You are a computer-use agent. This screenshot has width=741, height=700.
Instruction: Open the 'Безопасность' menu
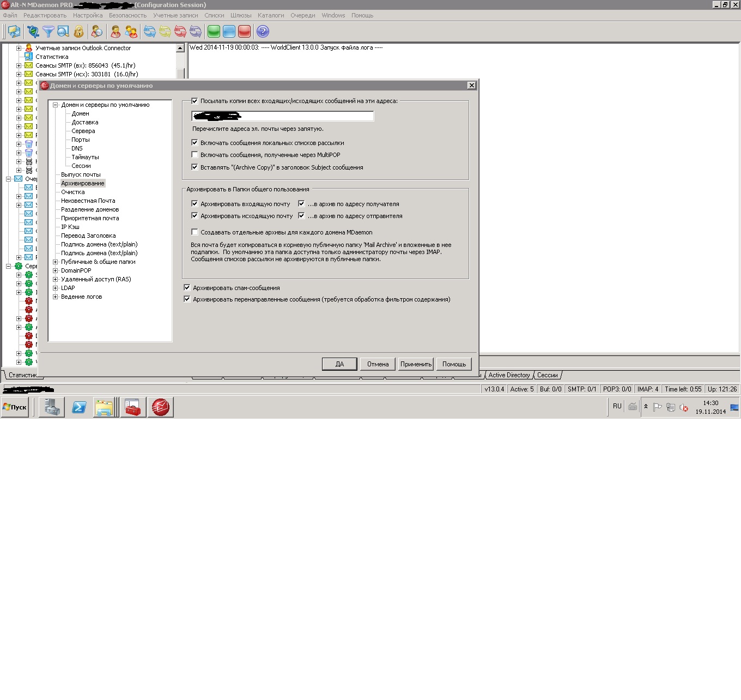[x=127, y=15]
